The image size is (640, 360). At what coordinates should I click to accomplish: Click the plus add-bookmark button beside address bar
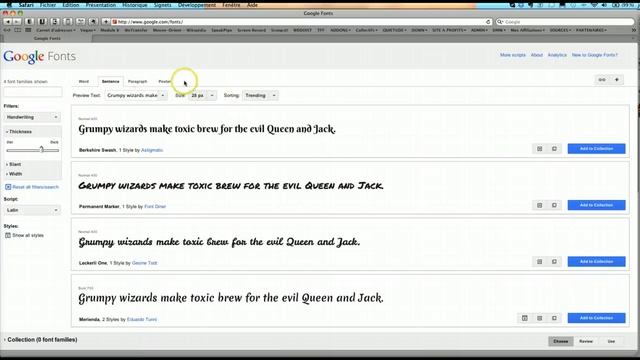106,22
